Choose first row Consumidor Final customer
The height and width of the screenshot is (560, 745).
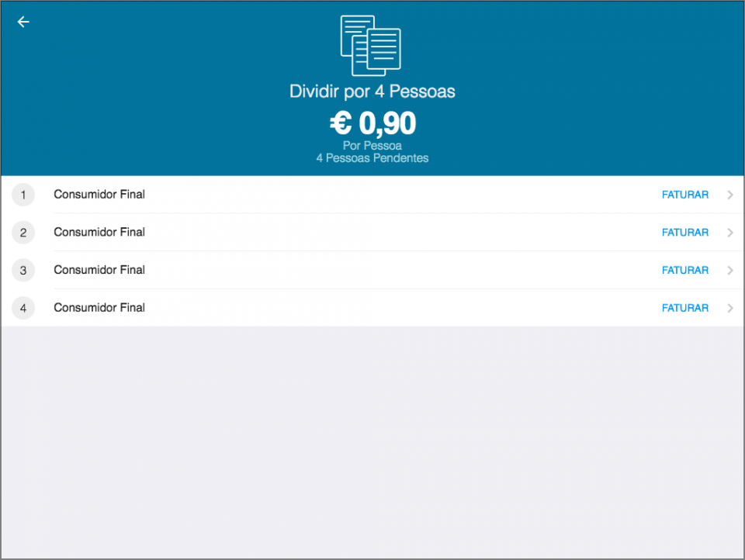(x=99, y=195)
